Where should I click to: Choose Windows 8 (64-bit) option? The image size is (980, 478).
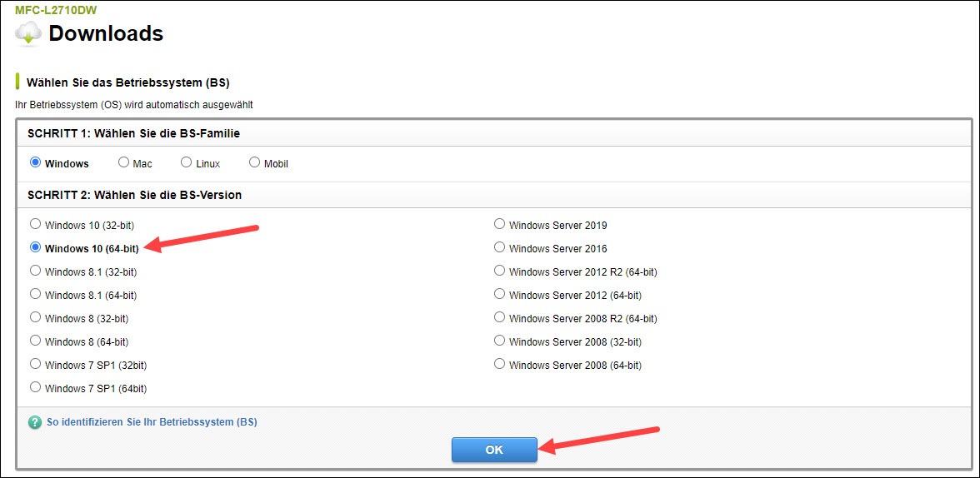pyautogui.click(x=35, y=341)
